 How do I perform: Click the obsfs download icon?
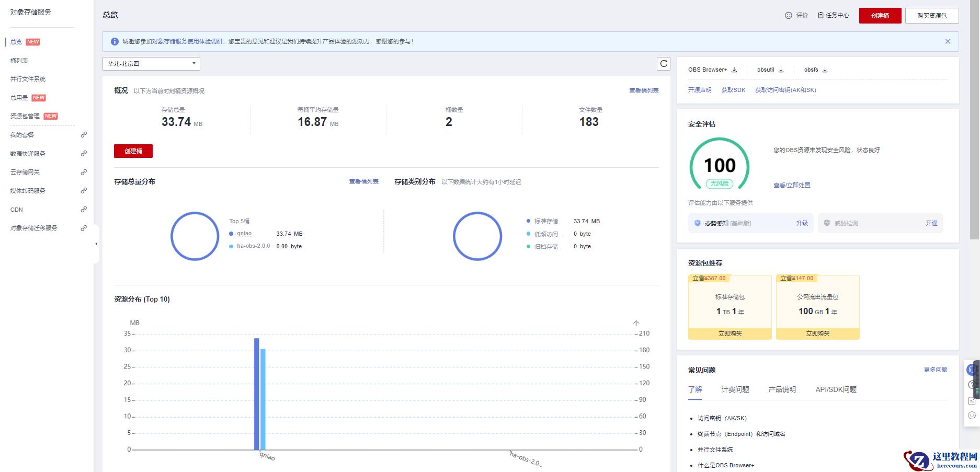click(825, 70)
